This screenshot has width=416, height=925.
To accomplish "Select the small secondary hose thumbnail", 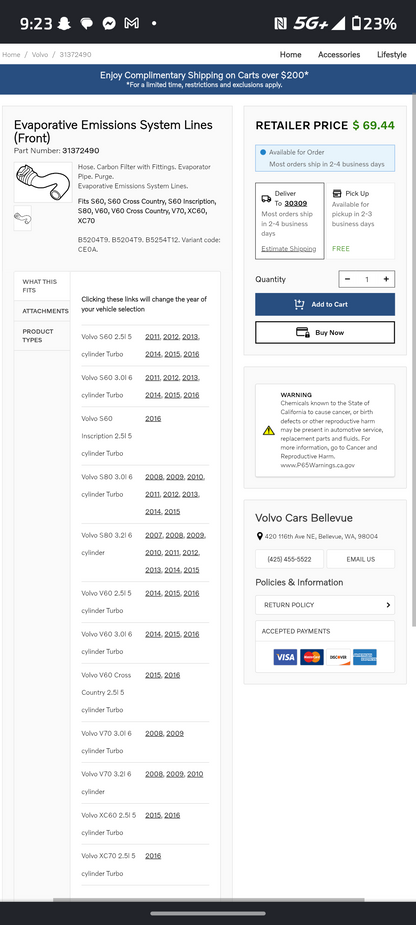I will point(22,218).
